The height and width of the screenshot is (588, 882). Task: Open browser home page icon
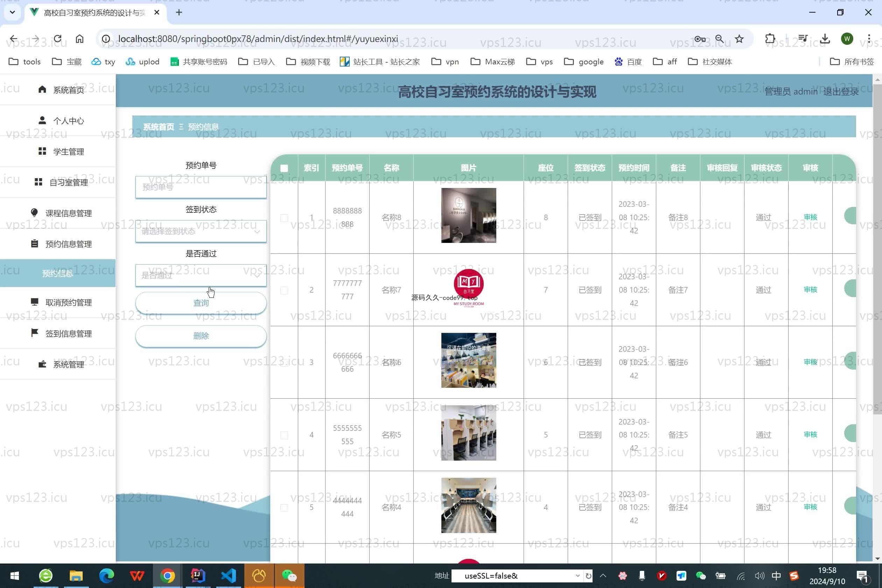pyautogui.click(x=79, y=38)
